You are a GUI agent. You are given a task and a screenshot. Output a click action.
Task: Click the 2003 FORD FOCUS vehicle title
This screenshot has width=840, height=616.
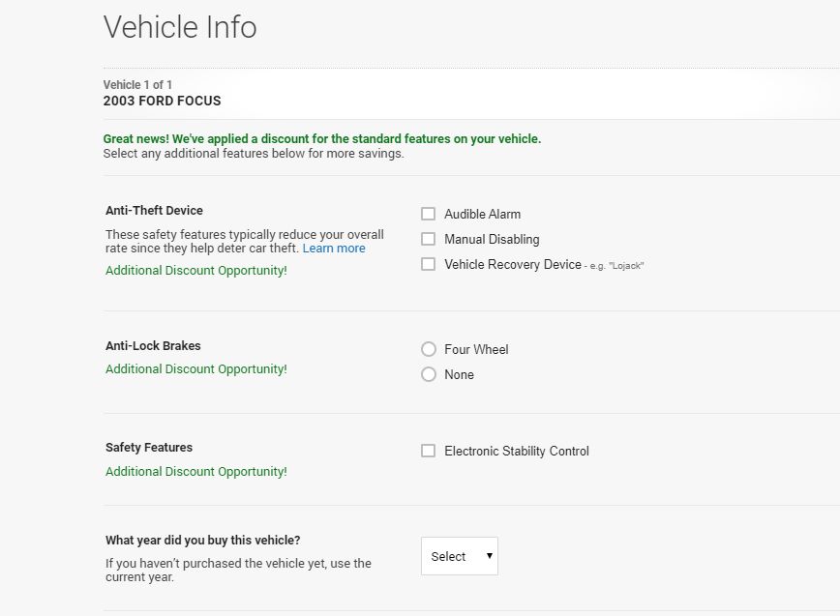pyautogui.click(x=162, y=101)
